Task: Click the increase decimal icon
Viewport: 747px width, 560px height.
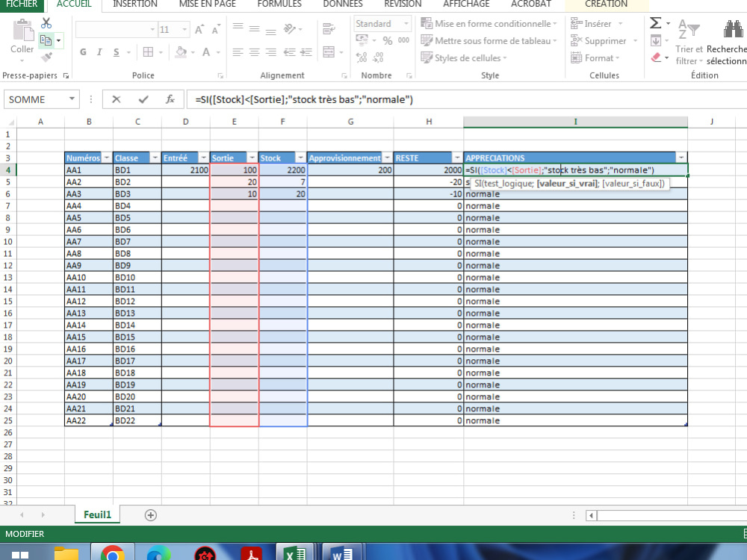Action: pyautogui.click(x=362, y=57)
